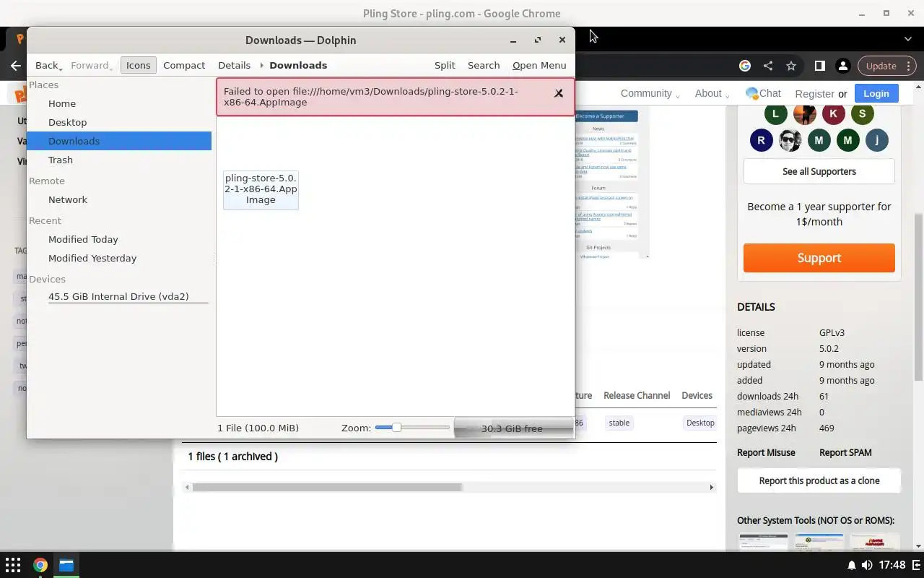Click Forward in Dolphin toolbar
The width and height of the screenshot is (924, 578).
pos(92,65)
